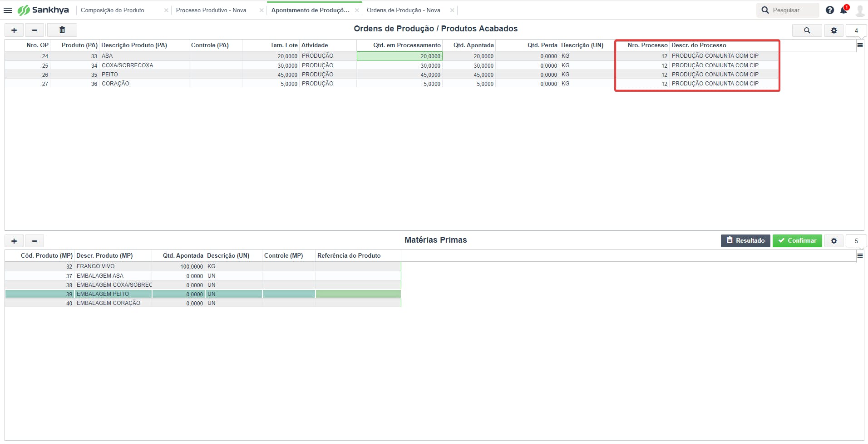
Task: Switch to Composição do Produto tab
Action: 113,10
